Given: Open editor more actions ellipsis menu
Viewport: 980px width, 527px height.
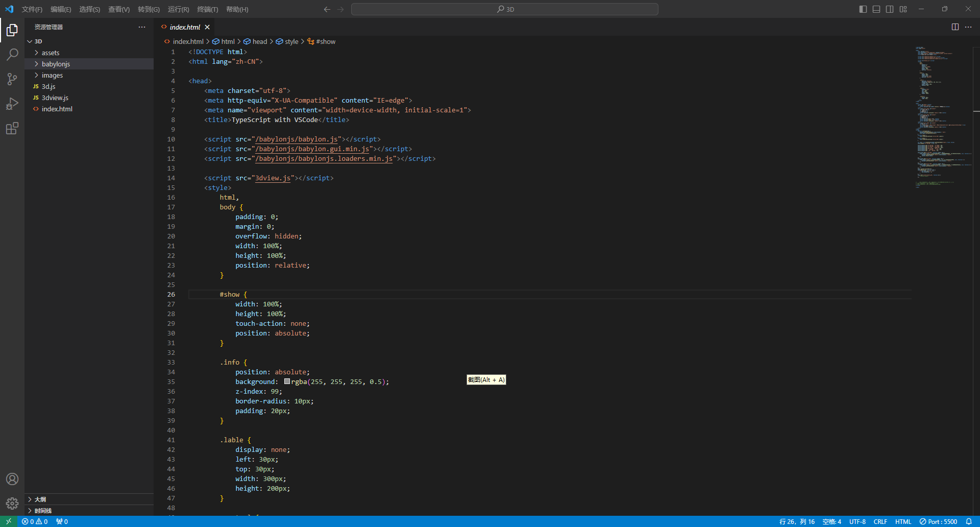Looking at the screenshot, I should point(968,27).
